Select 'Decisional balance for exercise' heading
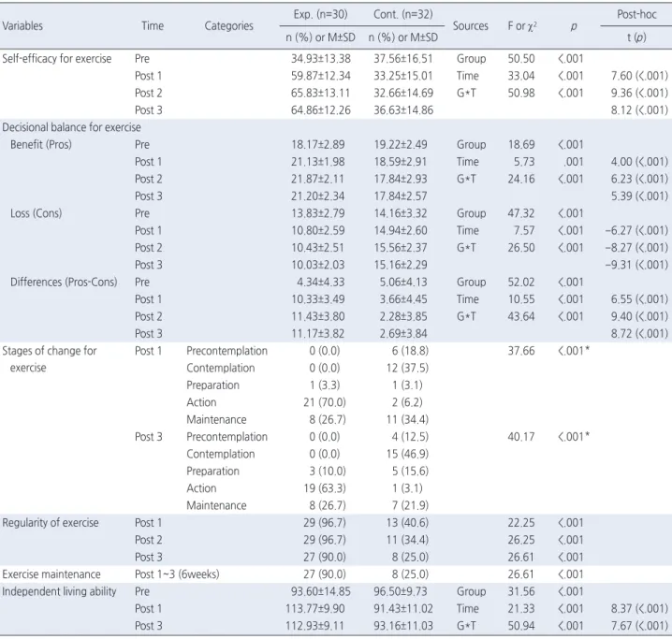This screenshot has height=639, width=672. (x=71, y=127)
